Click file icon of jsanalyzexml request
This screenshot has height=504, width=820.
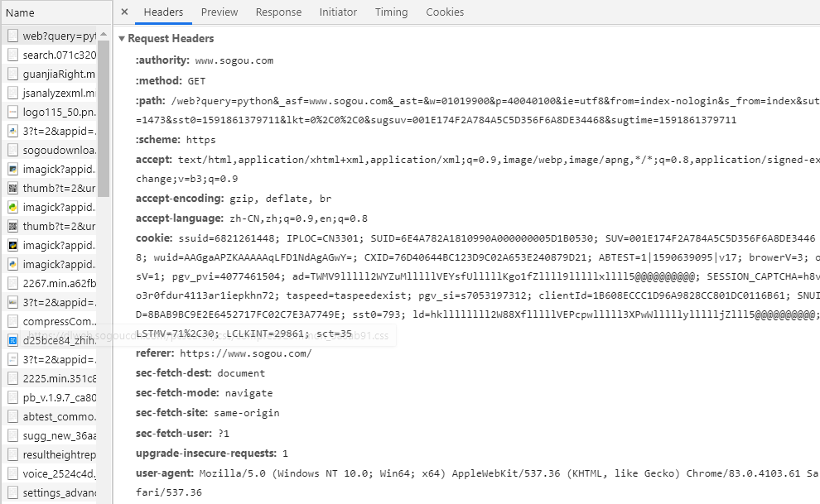[x=12, y=93]
